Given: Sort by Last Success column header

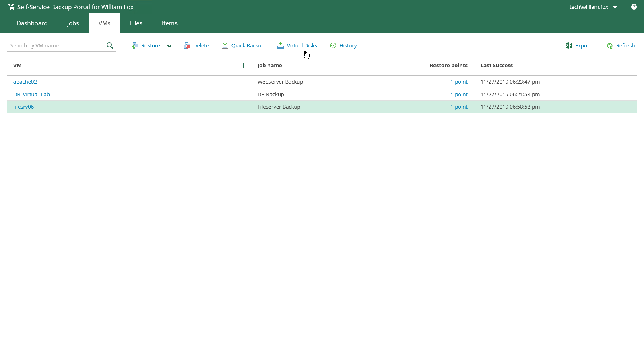Looking at the screenshot, I should pyautogui.click(x=497, y=65).
